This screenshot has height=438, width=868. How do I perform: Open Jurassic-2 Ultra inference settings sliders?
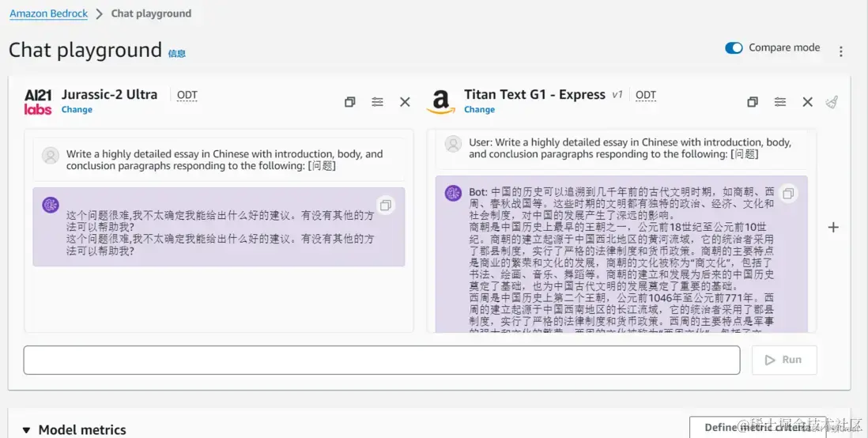378,102
